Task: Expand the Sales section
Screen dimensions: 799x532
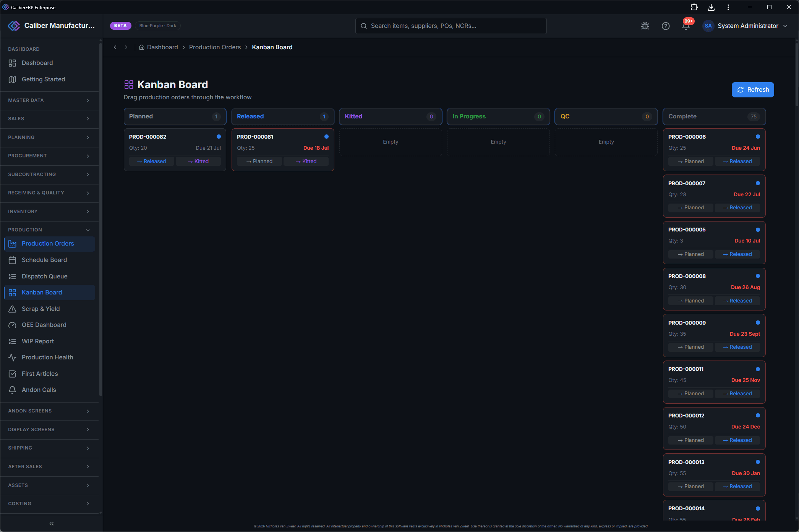Action: click(49, 119)
